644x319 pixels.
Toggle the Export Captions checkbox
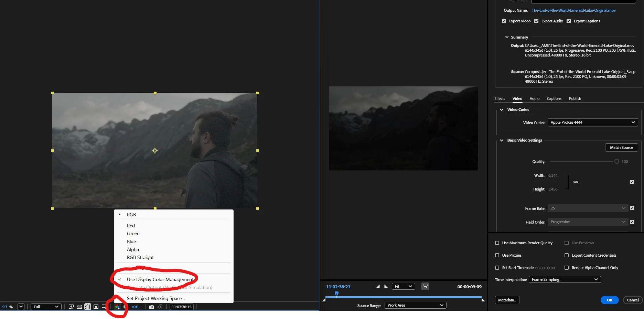pos(569,21)
